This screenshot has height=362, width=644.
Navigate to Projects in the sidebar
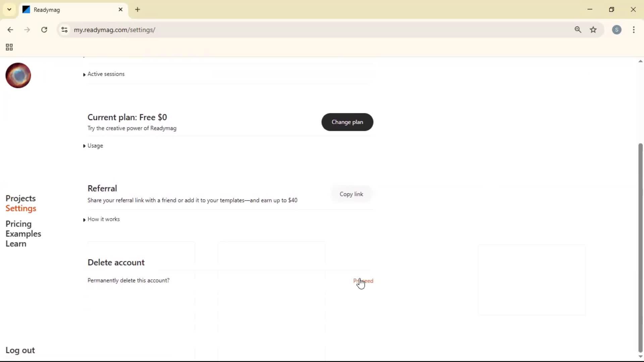tap(21, 198)
